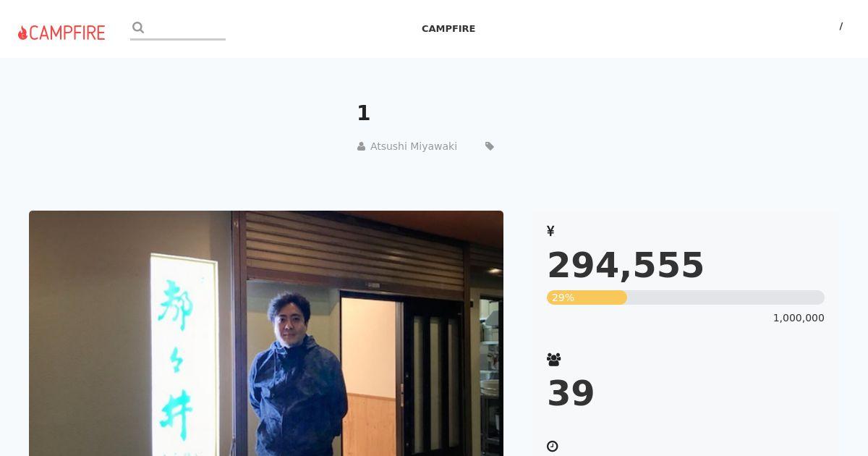Click the 1,000,000 goal amount

pyautogui.click(x=799, y=318)
